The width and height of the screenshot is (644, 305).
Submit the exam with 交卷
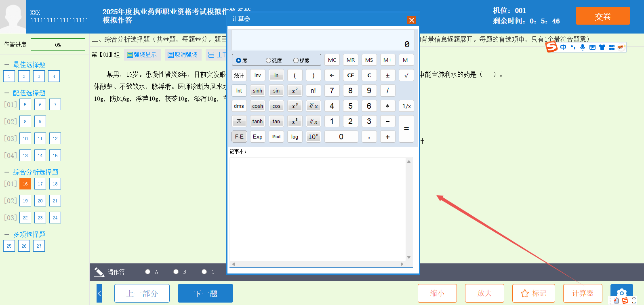click(x=602, y=16)
